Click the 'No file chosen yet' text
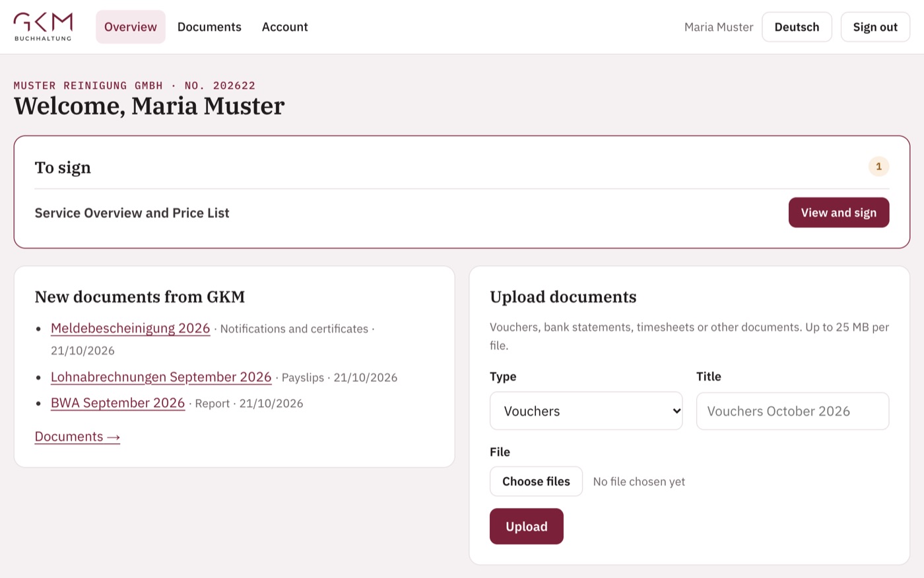 639,482
